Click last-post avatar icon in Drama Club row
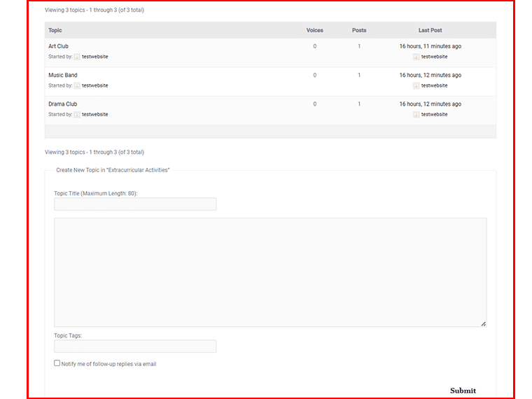This screenshot has height=399, width=532. [x=416, y=114]
